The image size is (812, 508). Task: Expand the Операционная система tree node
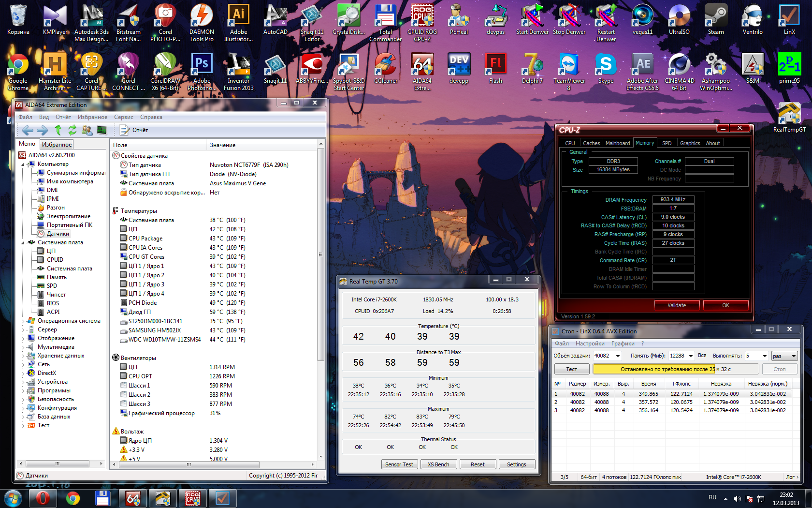[x=23, y=321]
